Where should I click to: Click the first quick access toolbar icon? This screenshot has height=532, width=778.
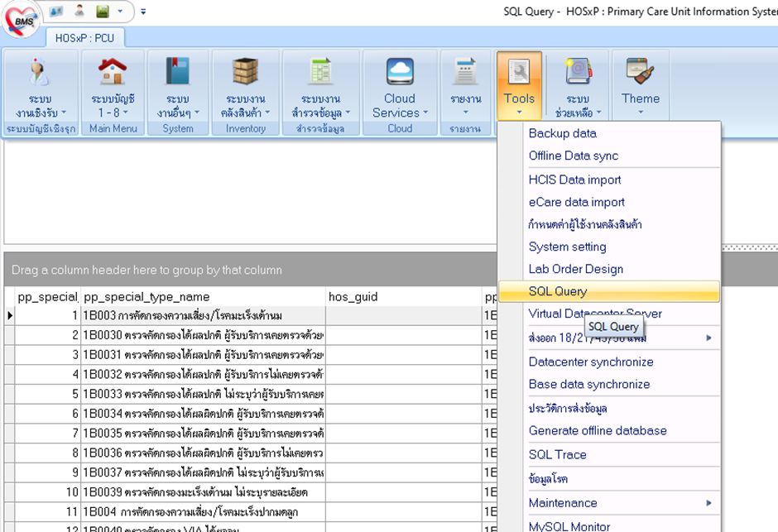(x=56, y=11)
